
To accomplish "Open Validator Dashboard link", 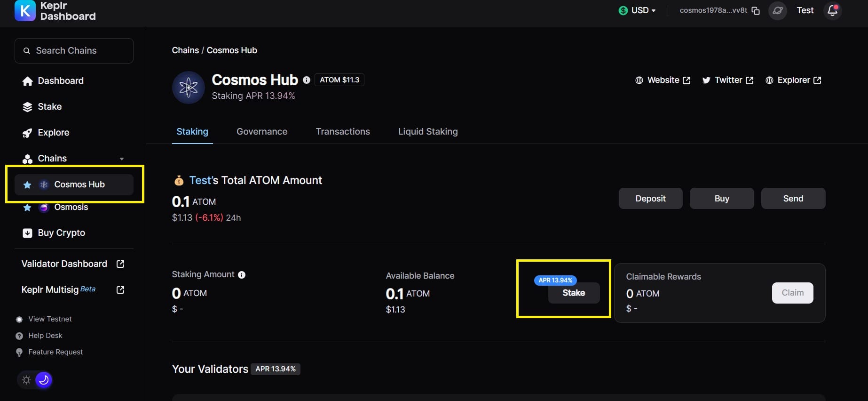I will [x=73, y=264].
